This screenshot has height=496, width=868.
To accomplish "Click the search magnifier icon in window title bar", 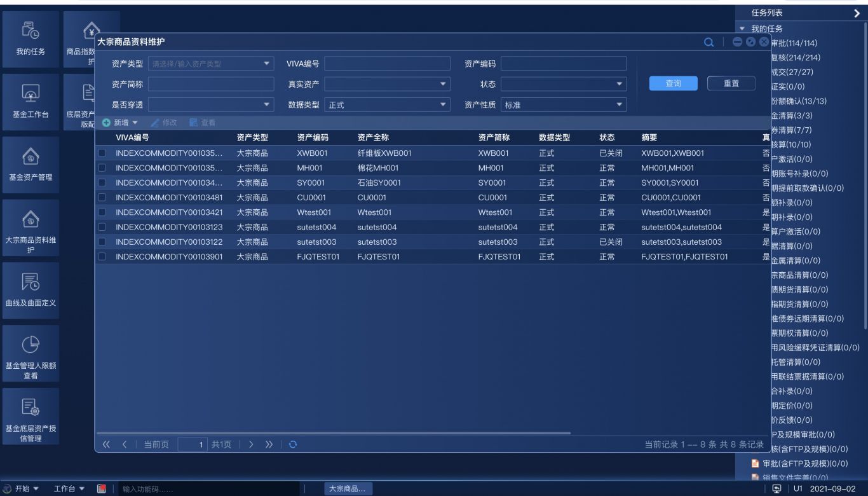I will (x=709, y=42).
